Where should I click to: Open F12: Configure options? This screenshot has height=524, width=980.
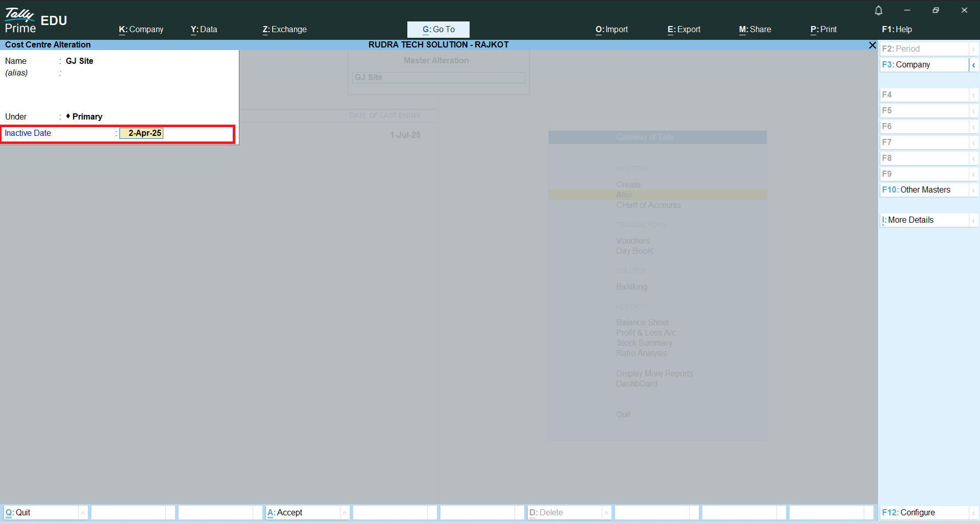click(x=923, y=513)
